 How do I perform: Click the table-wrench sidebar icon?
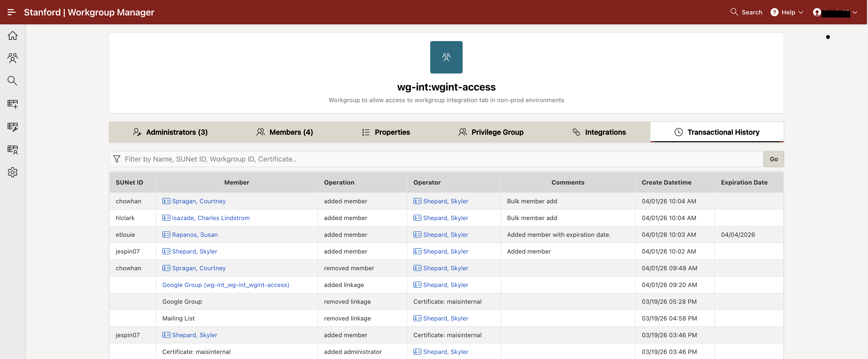12,127
